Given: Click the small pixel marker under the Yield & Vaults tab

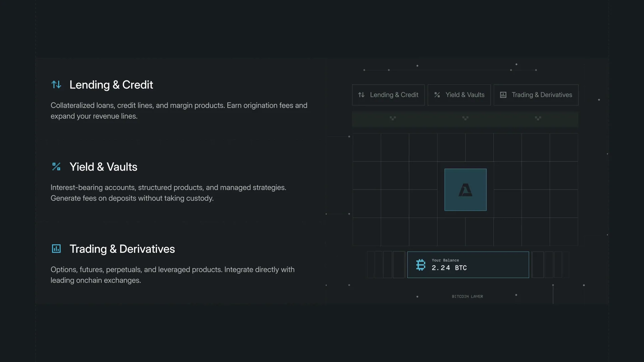Looking at the screenshot, I should pyautogui.click(x=465, y=118).
